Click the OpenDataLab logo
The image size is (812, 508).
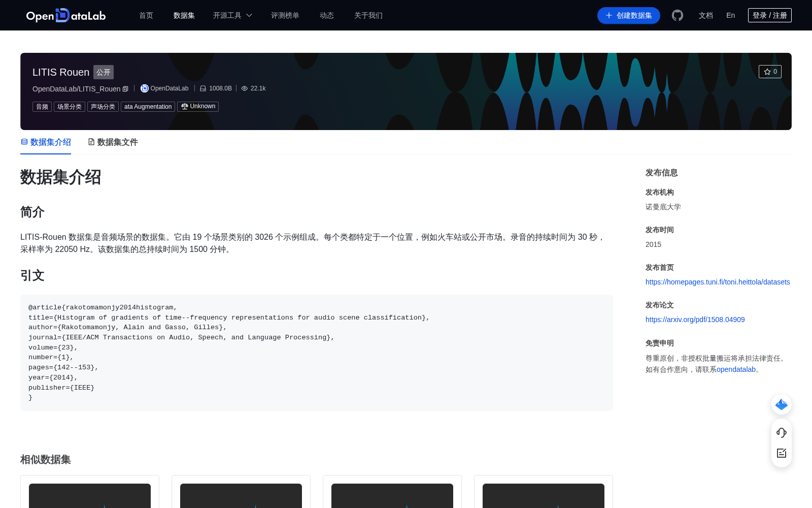pyautogui.click(x=66, y=15)
